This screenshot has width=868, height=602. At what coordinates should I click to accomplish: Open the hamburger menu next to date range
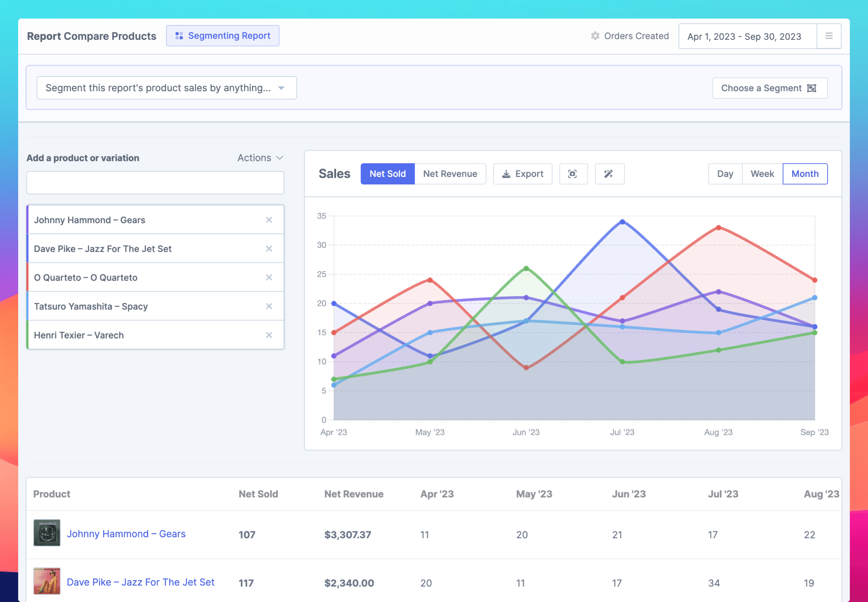coord(829,36)
